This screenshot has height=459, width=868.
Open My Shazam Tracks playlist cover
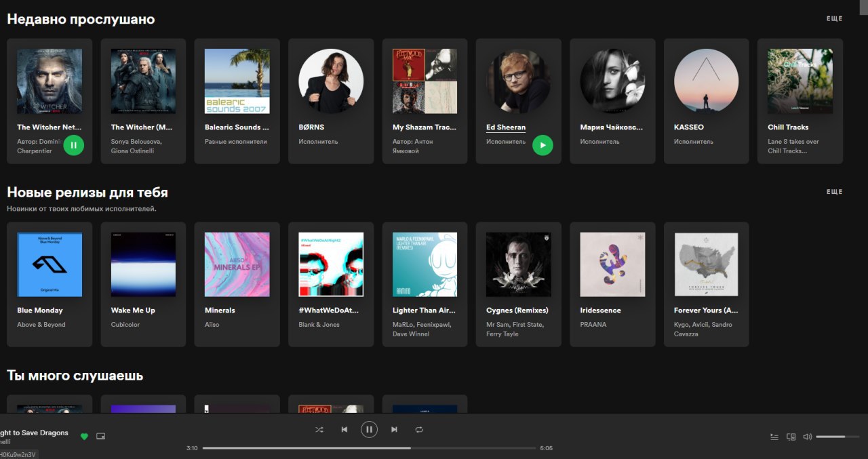click(425, 81)
